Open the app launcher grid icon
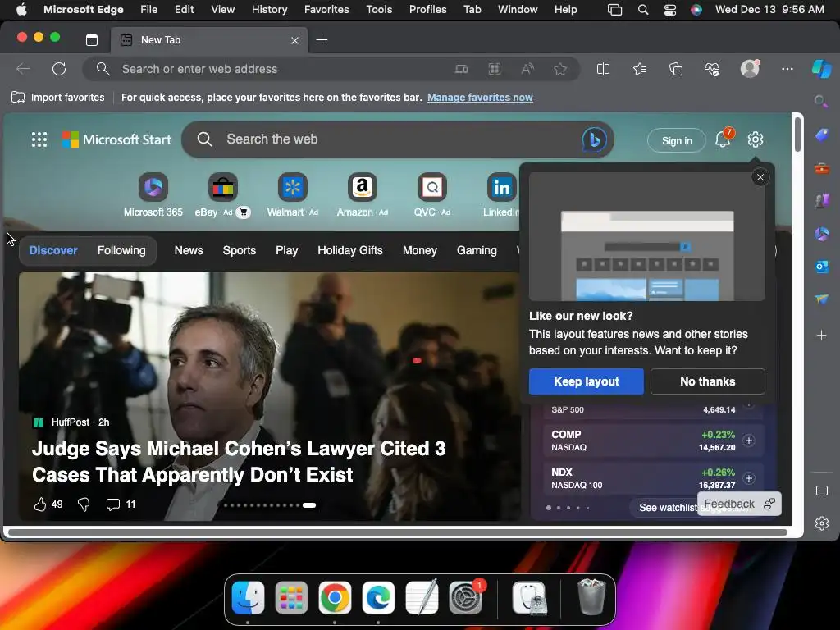Image resolution: width=840 pixels, height=630 pixels. pyautogui.click(x=39, y=139)
